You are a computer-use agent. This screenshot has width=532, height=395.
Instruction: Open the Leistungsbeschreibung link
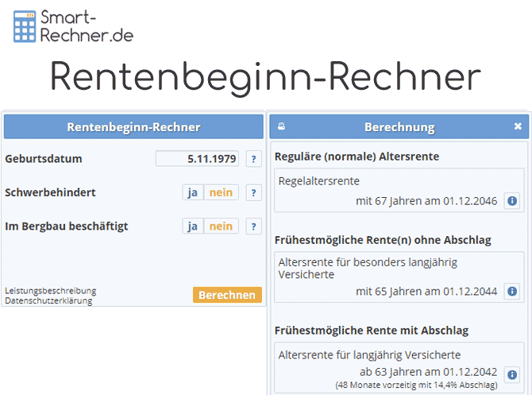(x=50, y=291)
